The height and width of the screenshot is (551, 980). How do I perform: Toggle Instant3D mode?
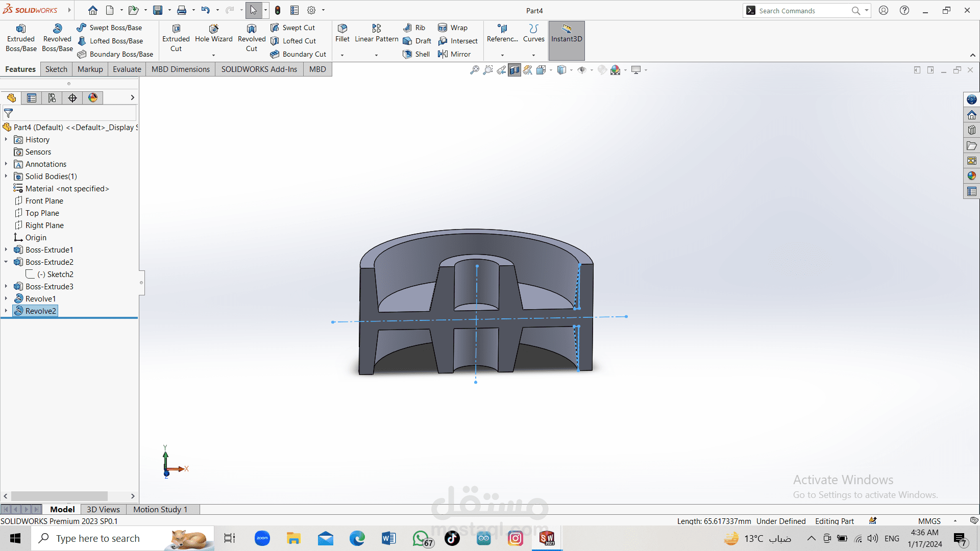click(567, 40)
